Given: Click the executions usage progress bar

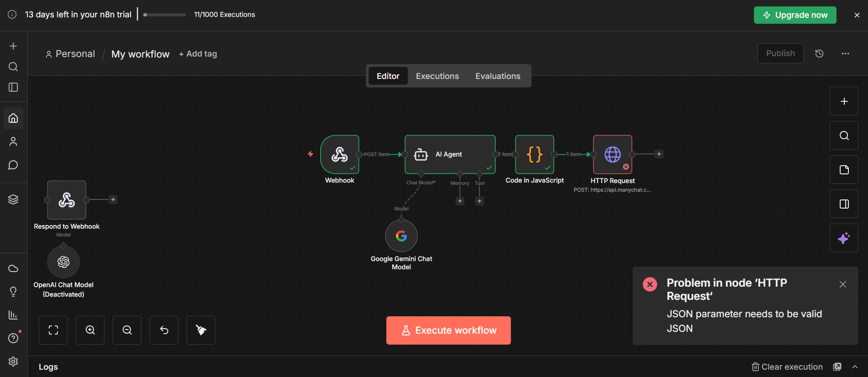Looking at the screenshot, I should pos(165,15).
